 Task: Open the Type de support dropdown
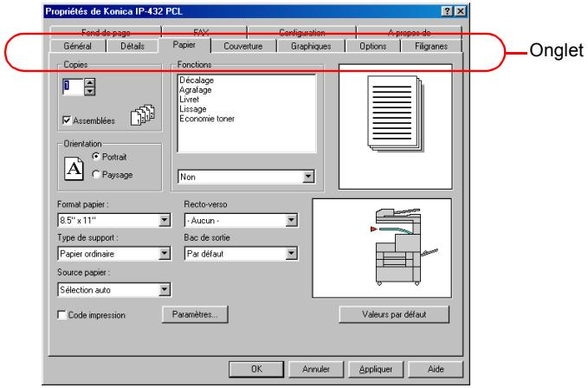click(x=165, y=254)
